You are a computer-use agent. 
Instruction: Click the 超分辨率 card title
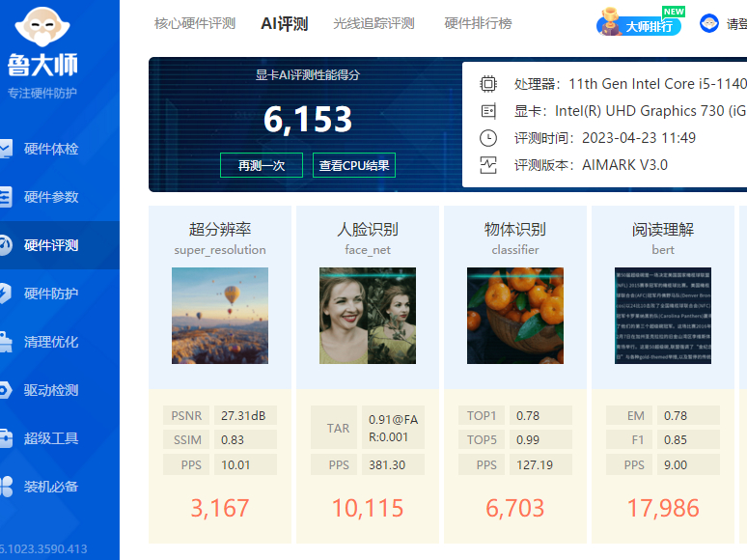220,229
